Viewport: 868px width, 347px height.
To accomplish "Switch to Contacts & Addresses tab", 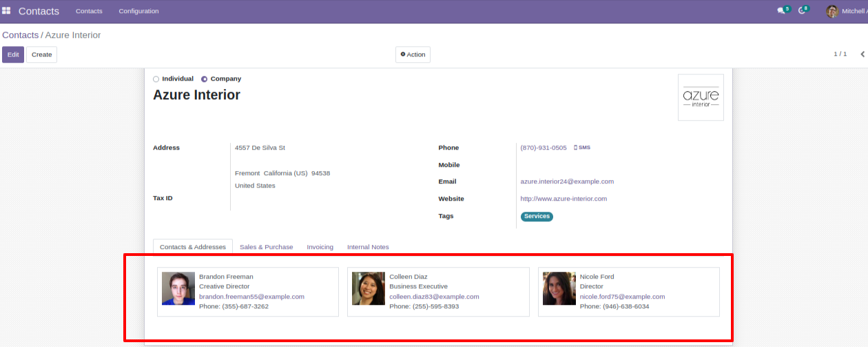I will point(193,247).
